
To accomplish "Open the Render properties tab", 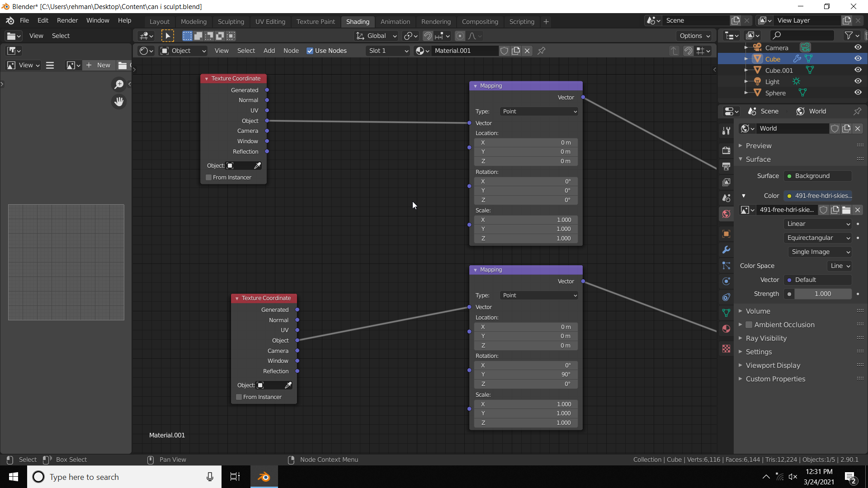I will pyautogui.click(x=726, y=150).
